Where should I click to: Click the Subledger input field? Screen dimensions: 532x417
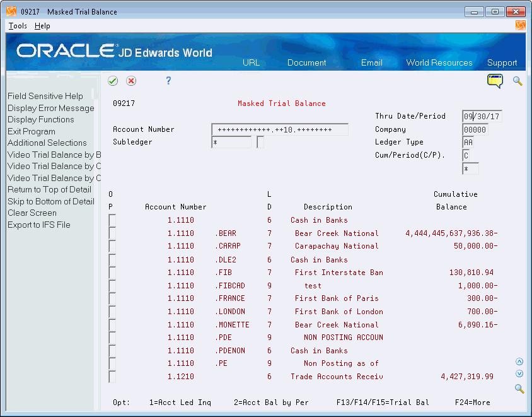coord(231,143)
